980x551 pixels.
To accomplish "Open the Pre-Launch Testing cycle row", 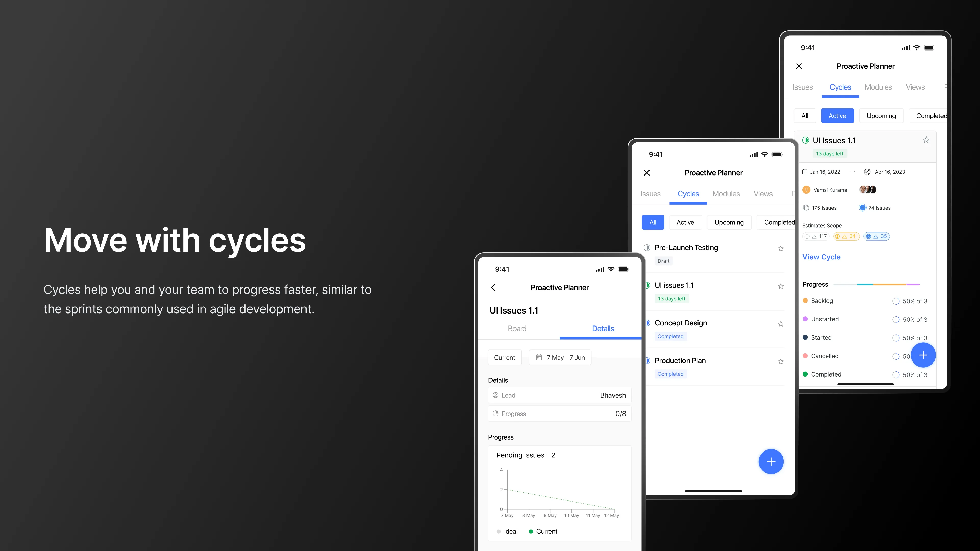I will point(686,248).
